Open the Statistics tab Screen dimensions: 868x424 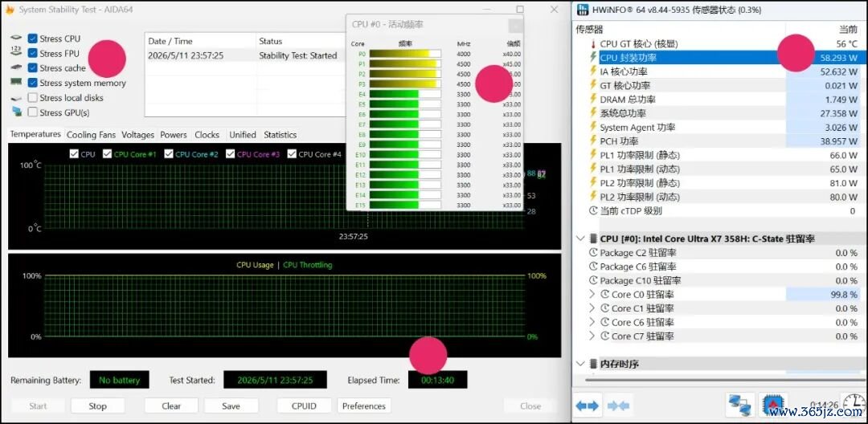280,135
